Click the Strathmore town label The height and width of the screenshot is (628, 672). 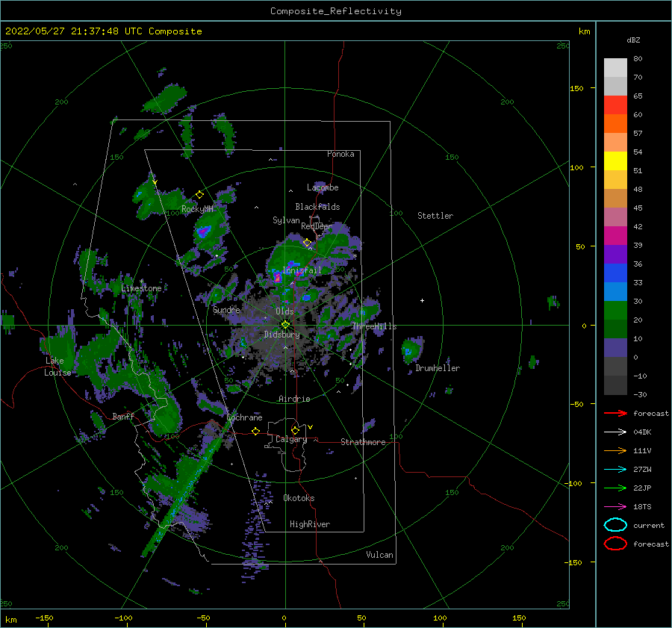coord(363,442)
